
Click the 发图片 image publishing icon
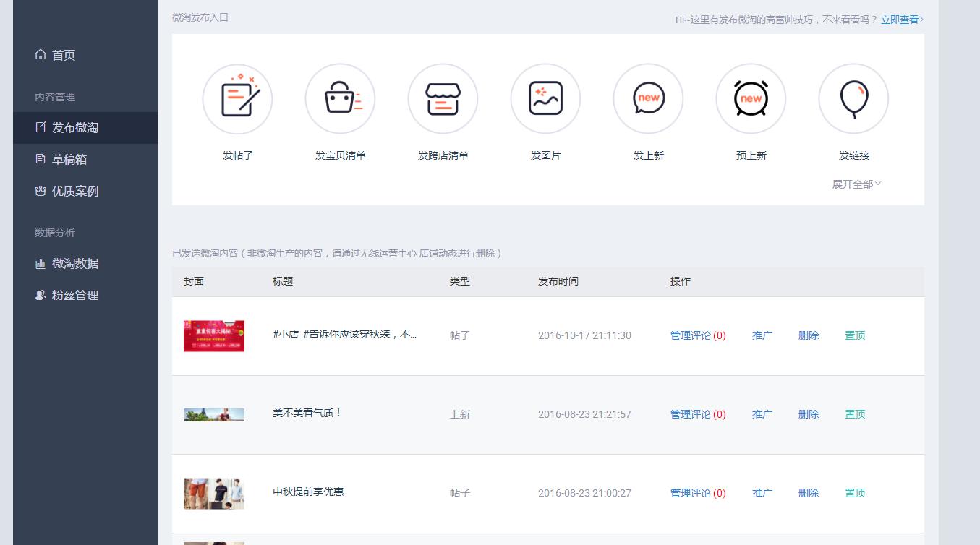[545, 98]
